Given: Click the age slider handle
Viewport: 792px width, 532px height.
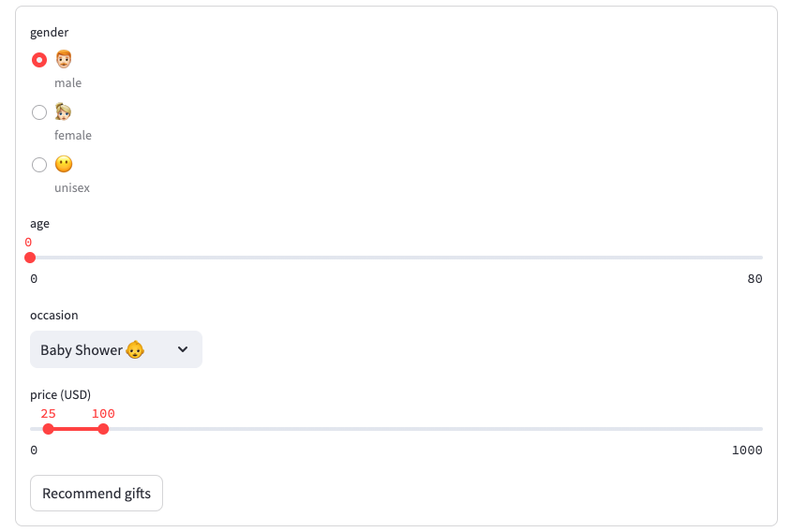Looking at the screenshot, I should 30,258.
